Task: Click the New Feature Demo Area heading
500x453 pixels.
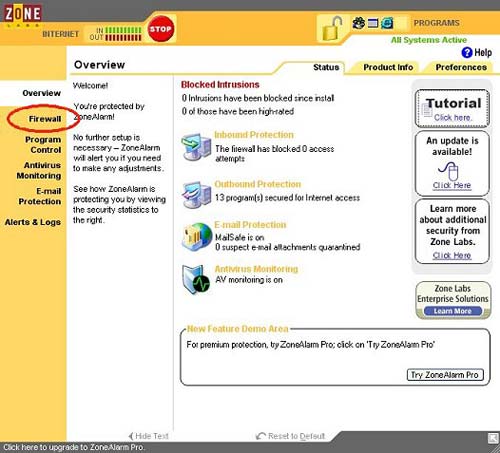Action: click(238, 329)
